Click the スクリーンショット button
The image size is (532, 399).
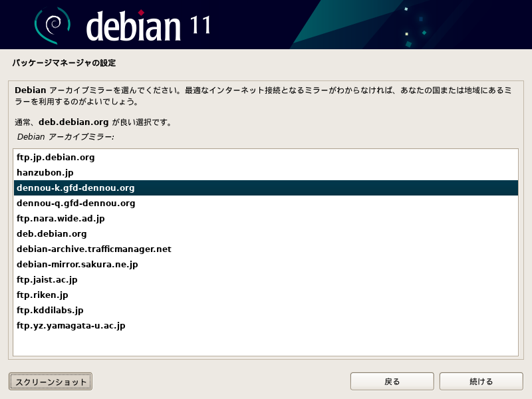coord(51,382)
